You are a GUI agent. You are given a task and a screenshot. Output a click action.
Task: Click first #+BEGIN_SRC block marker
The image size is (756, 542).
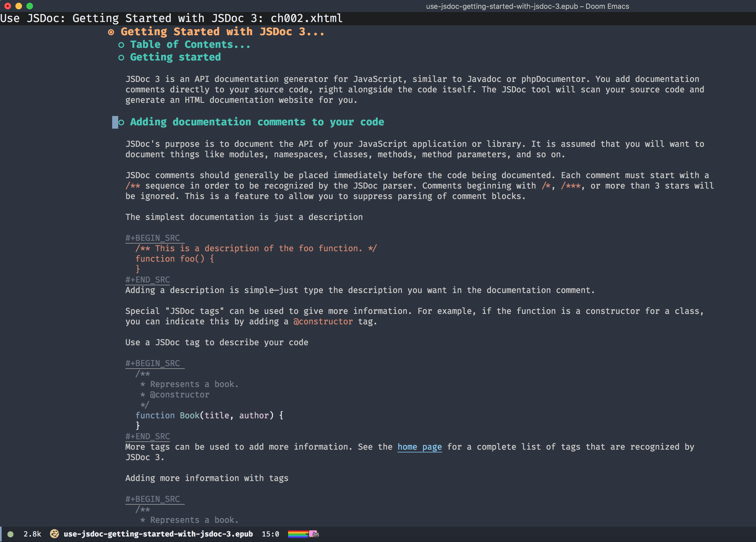coord(153,238)
